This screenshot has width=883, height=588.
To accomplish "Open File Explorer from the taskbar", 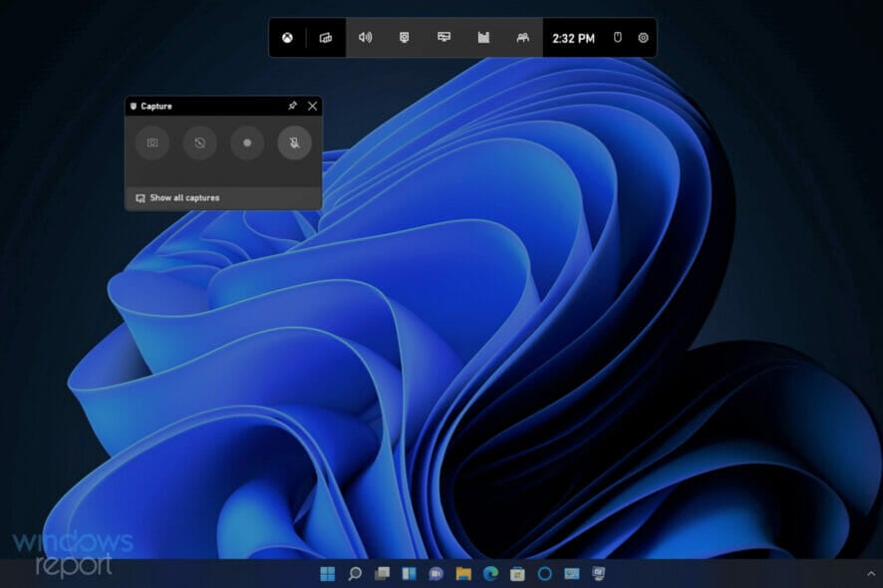I will (463, 574).
